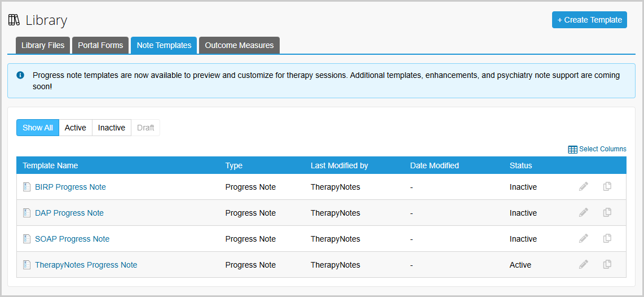The height and width of the screenshot is (297, 644).
Task: Duplicate the TherapyNotes Progress Note template
Action: pyautogui.click(x=607, y=264)
